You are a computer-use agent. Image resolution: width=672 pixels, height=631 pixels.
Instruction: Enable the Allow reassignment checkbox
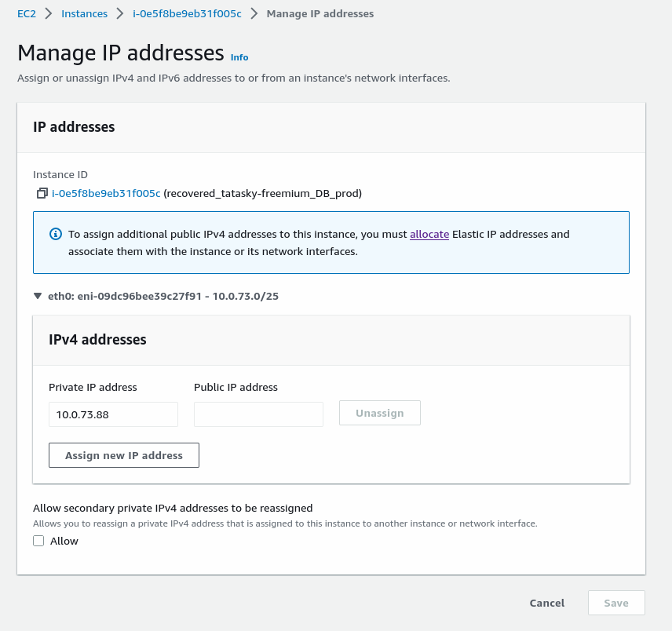point(38,541)
